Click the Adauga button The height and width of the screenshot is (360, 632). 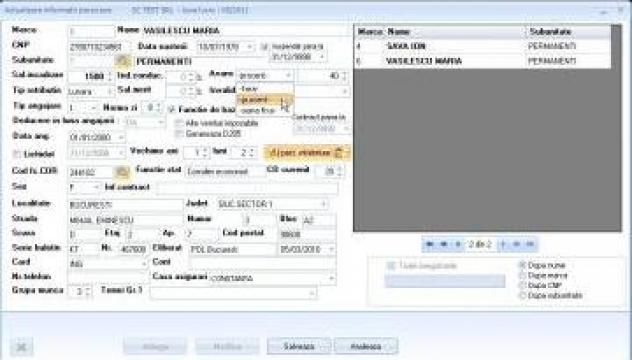tap(155, 346)
